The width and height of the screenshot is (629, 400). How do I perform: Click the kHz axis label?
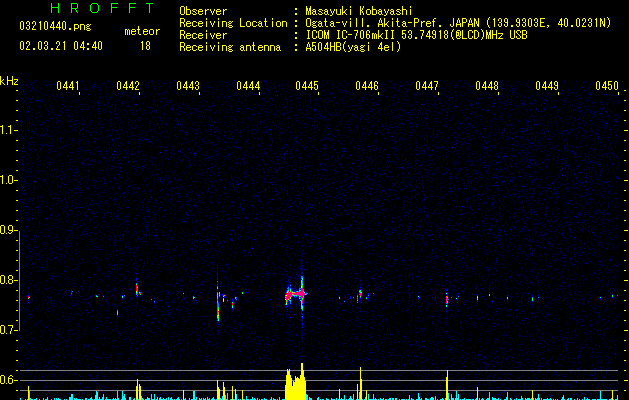(x=9, y=81)
